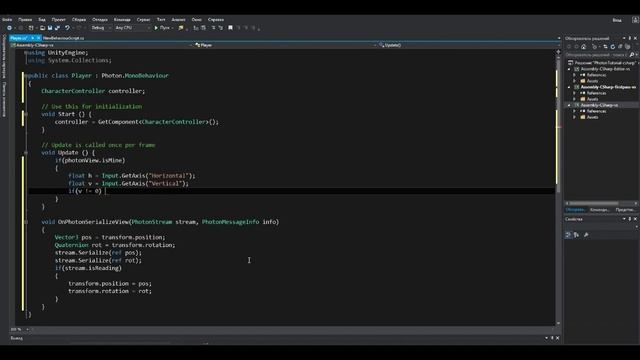This screenshot has width=640, height=360.
Task: Start debugging with the green Пуск button
Action: point(162,28)
